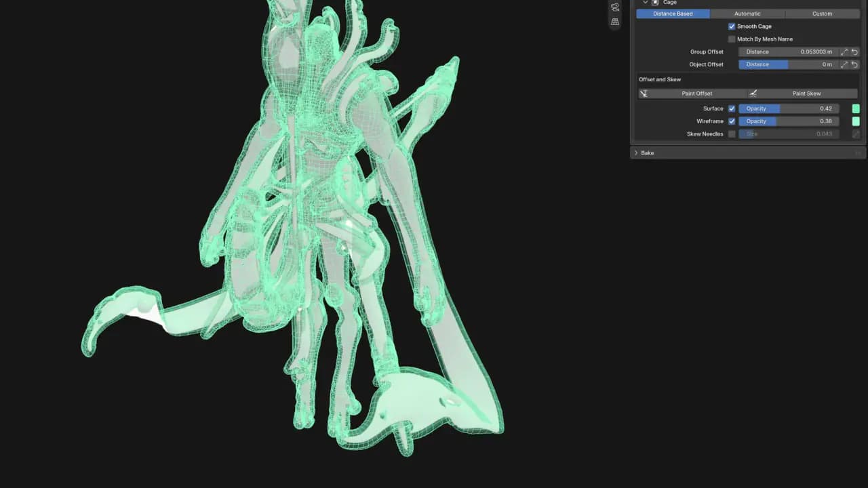
Task: Uncheck the Wireframe display checkbox
Action: (732, 121)
